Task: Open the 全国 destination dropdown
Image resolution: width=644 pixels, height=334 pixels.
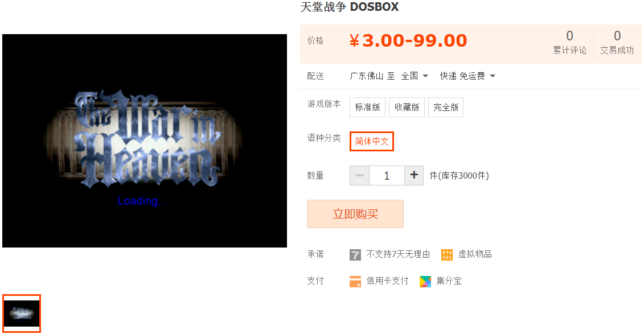Action: click(x=415, y=76)
